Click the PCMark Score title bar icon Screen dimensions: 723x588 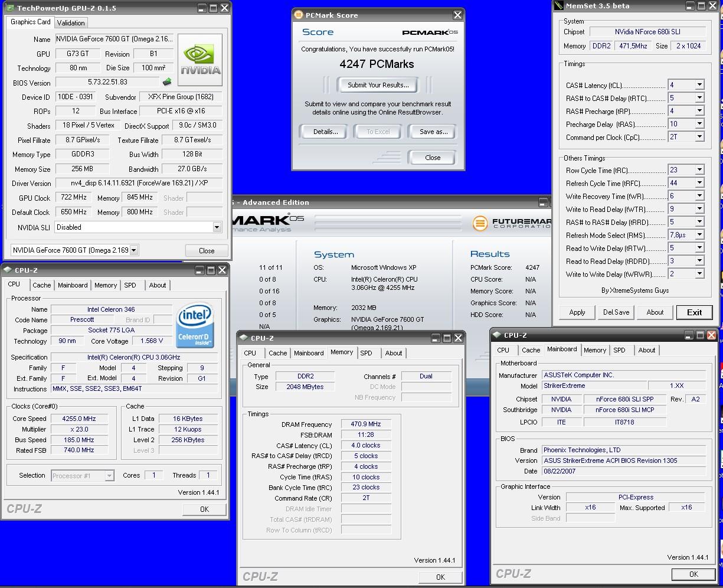299,15
